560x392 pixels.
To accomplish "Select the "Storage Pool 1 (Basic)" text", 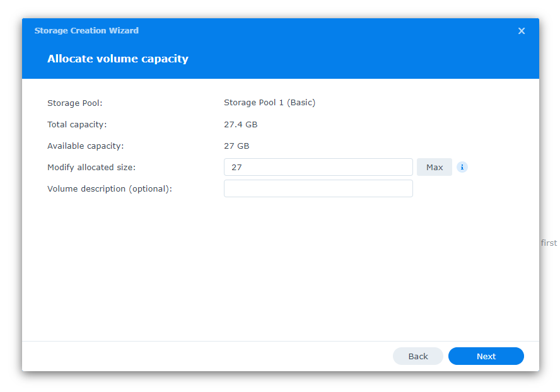I will pos(269,103).
